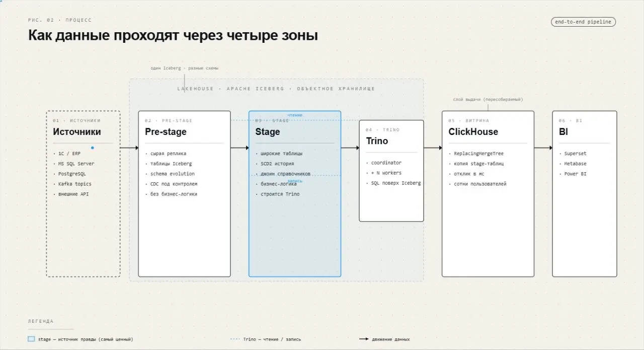Viewport: 644px width, 350px height.
Task: Click the "01 · ИСТОЧНИКИ" step label
Action: point(77,121)
